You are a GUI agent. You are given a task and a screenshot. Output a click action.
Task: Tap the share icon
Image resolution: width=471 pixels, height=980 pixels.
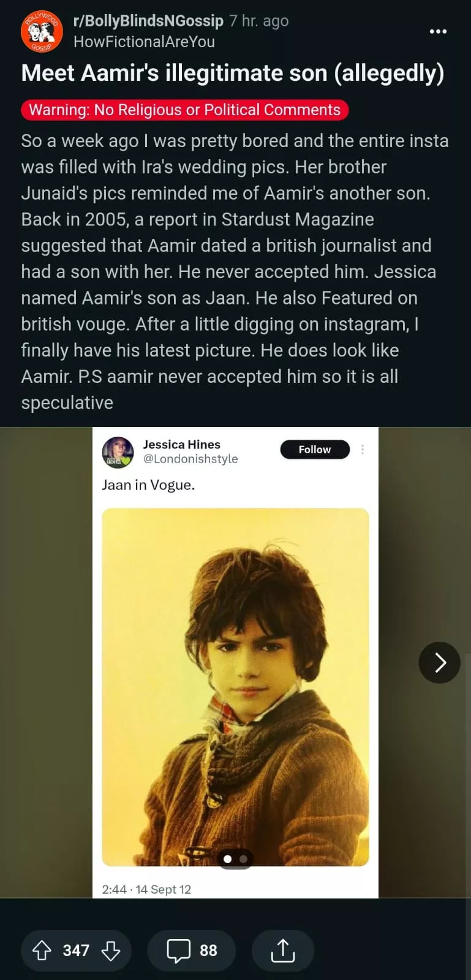pos(282,950)
